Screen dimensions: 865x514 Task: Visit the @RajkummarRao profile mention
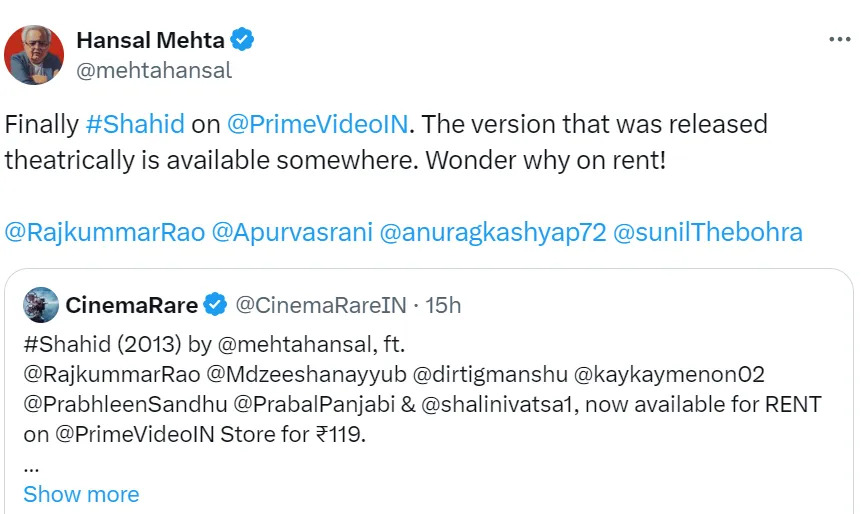click(105, 233)
